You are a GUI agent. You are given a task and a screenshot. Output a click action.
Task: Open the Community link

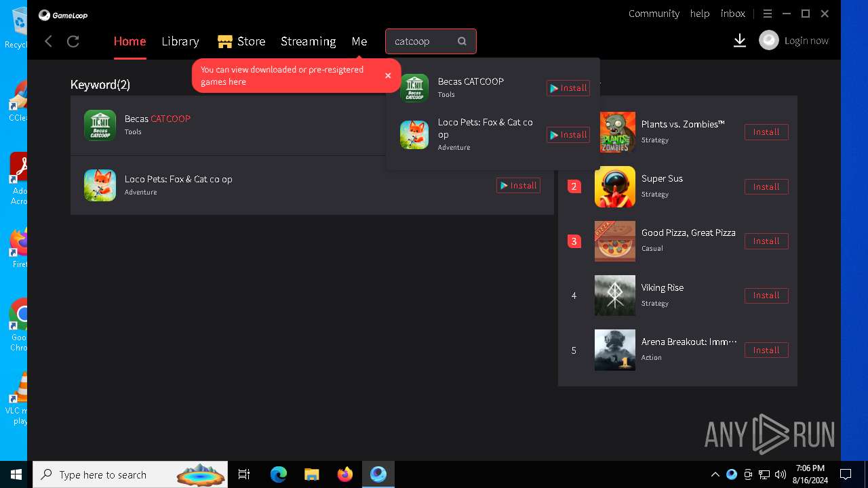[x=654, y=14]
